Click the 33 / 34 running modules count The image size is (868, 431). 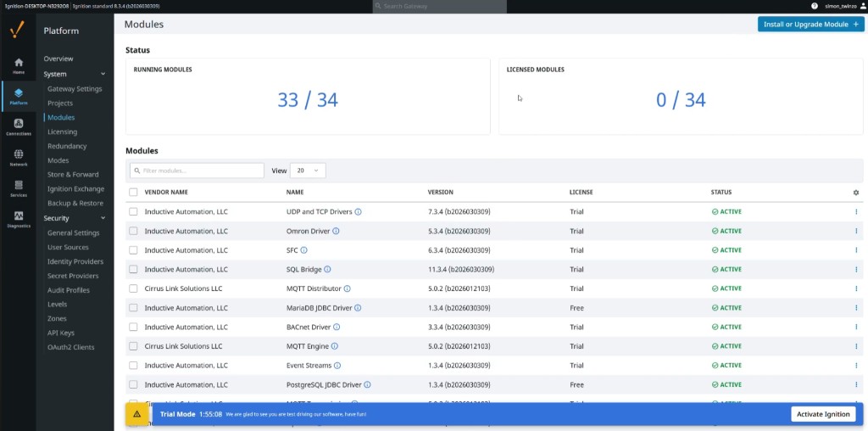point(308,100)
